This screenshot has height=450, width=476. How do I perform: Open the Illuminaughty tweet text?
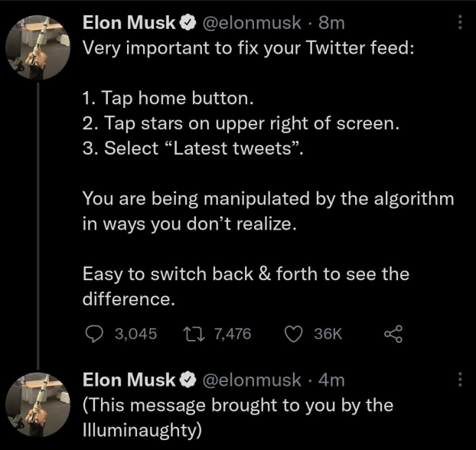pyautogui.click(x=237, y=417)
